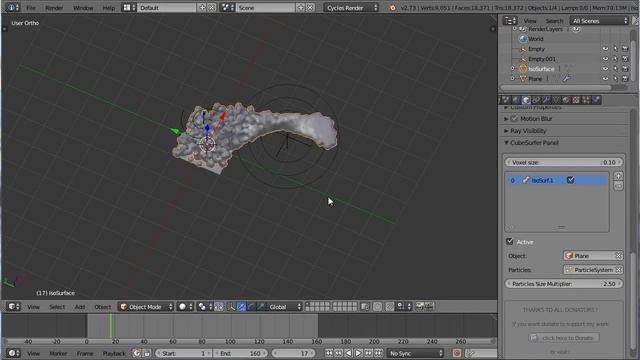640x360 pixels.
Task: Open the Material properties tab (sphere icon)
Action: coord(566,100)
